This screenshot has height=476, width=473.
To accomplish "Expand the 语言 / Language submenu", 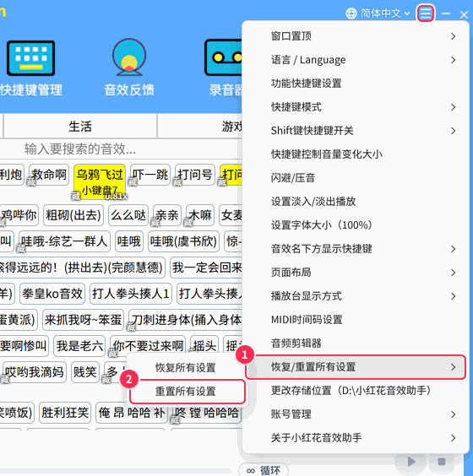I will pos(356,60).
